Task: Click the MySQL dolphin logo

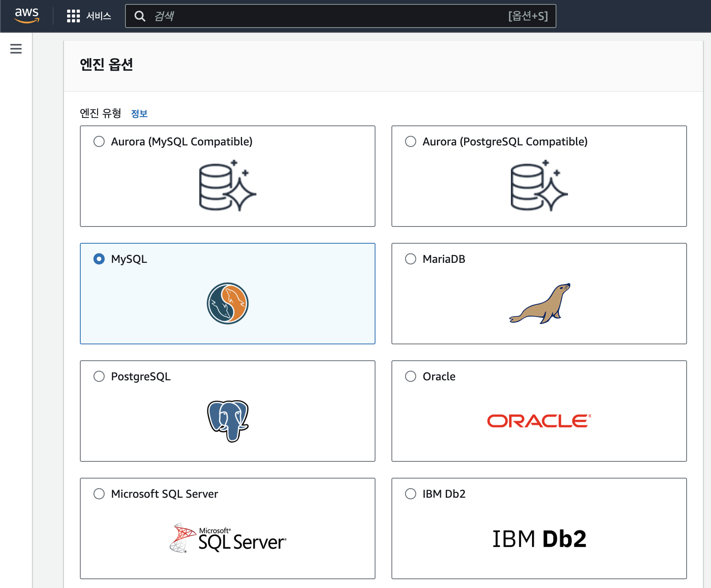Action: [x=228, y=303]
